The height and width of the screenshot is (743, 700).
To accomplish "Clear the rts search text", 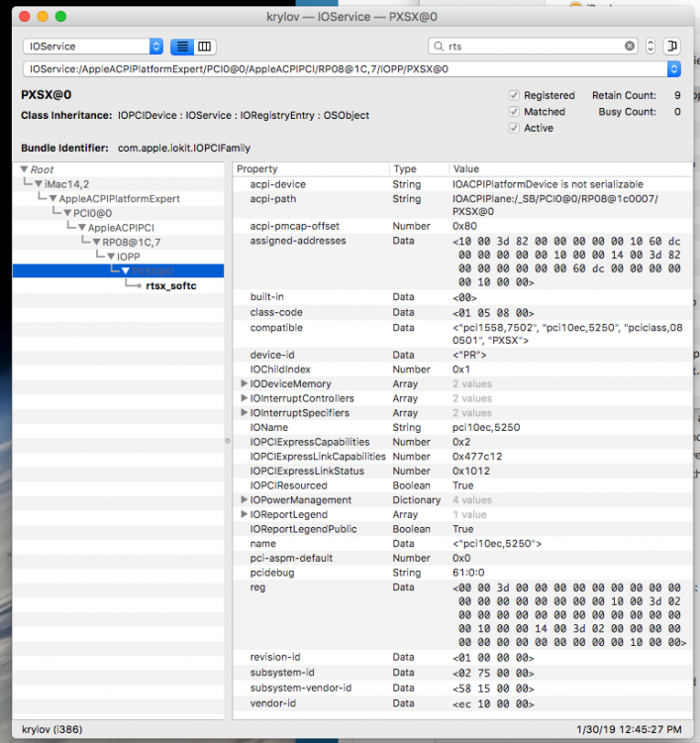I will (x=630, y=46).
